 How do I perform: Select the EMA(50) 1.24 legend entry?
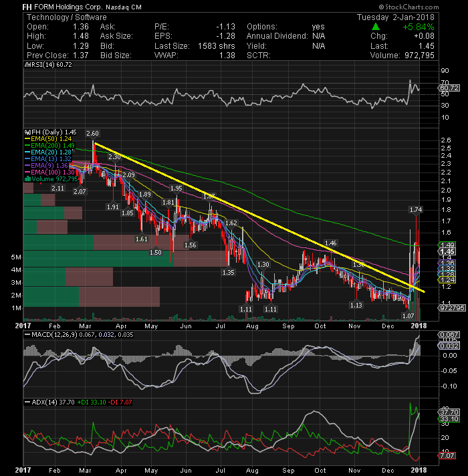[x=48, y=139]
